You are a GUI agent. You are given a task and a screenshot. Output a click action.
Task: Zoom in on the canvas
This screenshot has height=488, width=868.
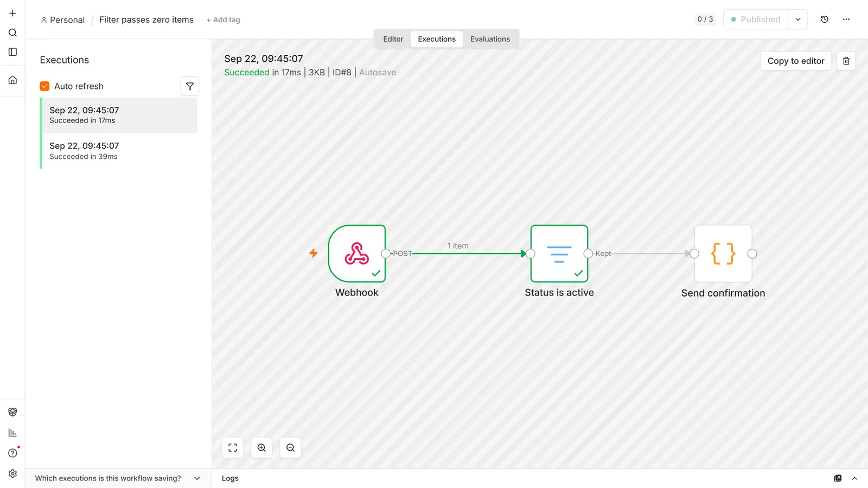[x=261, y=448]
